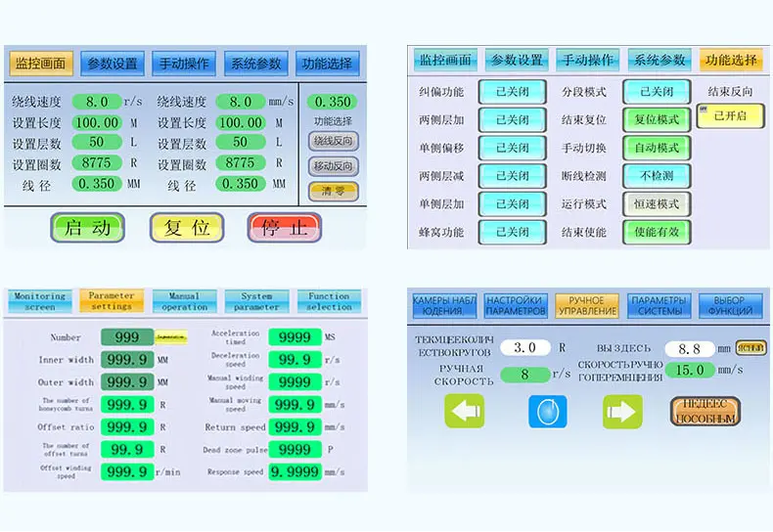Viewport: 773px width, 532px height.
Task: Toggle 结束反向 yellow switch showing 已开启
Action: (x=730, y=116)
